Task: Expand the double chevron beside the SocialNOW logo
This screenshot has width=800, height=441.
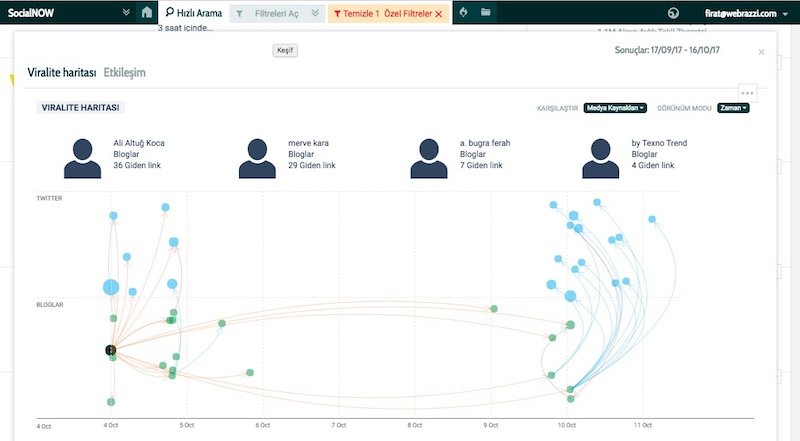Action: click(x=125, y=13)
